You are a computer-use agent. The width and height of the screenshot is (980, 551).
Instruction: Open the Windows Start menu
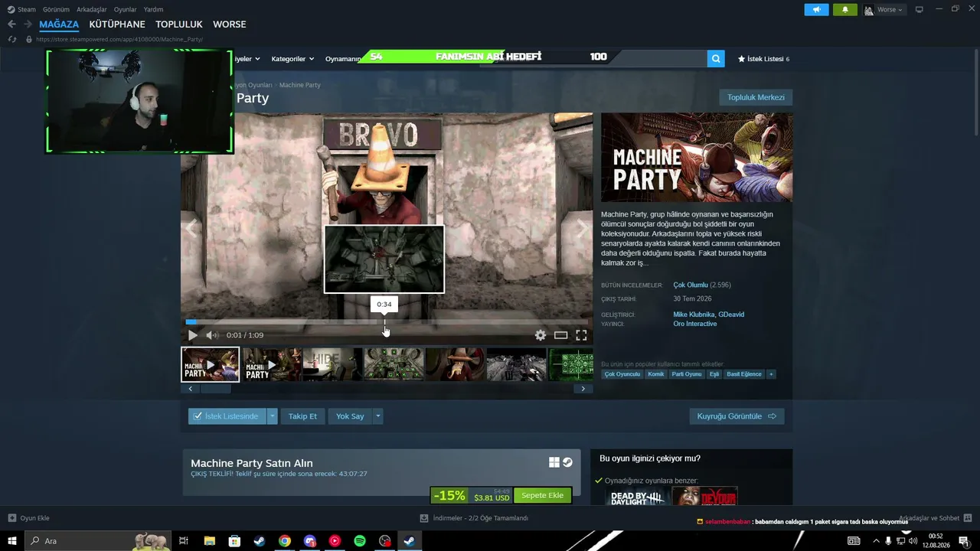pyautogui.click(x=12, y=541)
